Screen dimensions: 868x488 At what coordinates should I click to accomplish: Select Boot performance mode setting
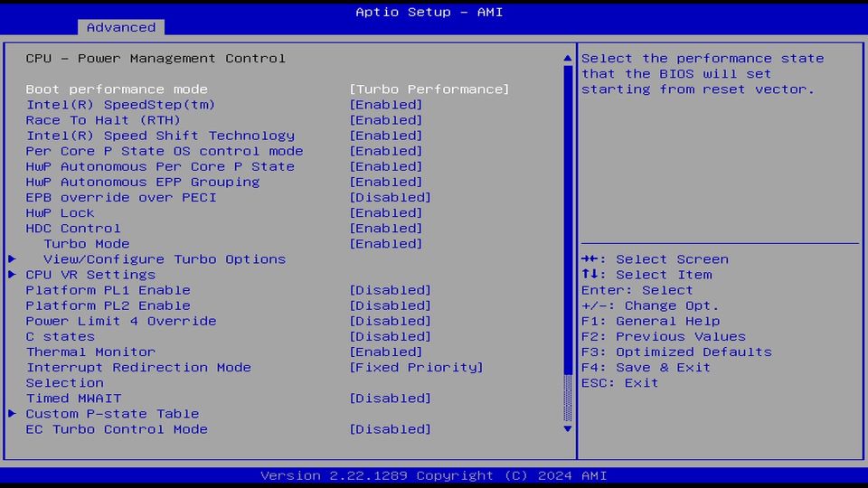(117, 89)
